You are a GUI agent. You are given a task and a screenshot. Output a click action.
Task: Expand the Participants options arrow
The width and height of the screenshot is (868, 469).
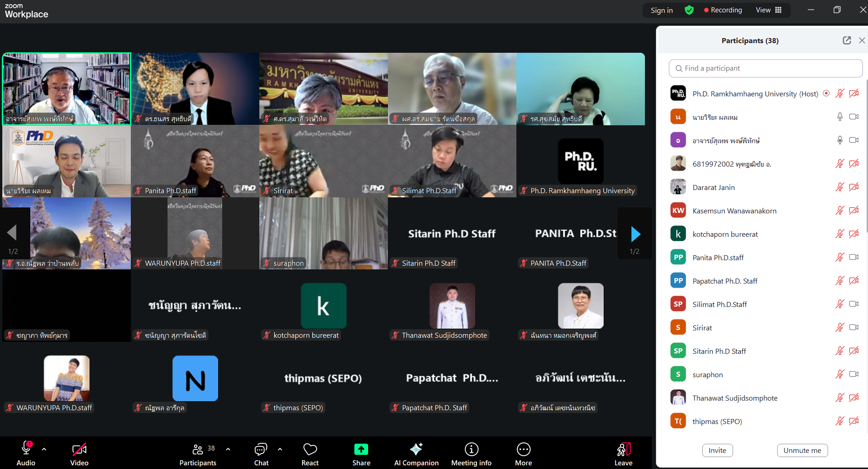click(228, 449)
